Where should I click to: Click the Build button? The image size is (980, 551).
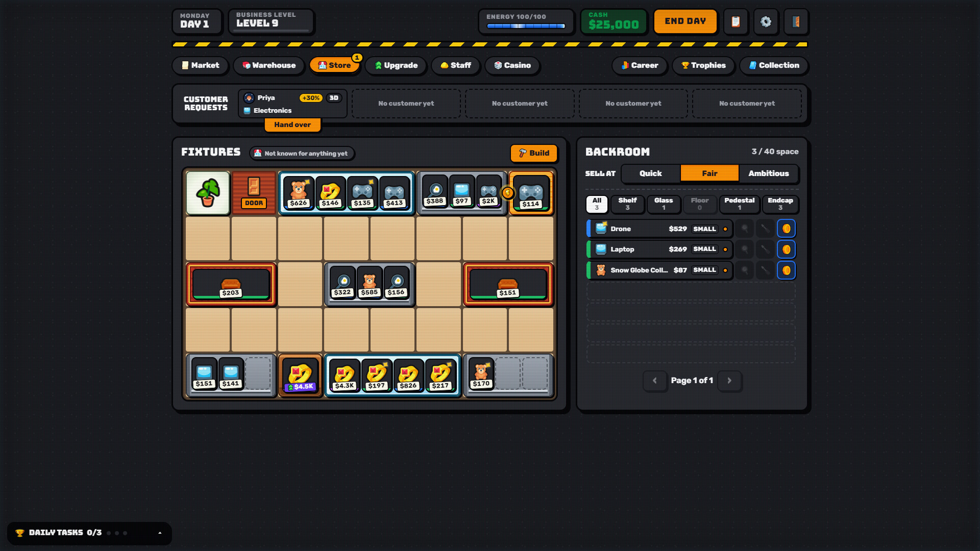pos(534,153)
